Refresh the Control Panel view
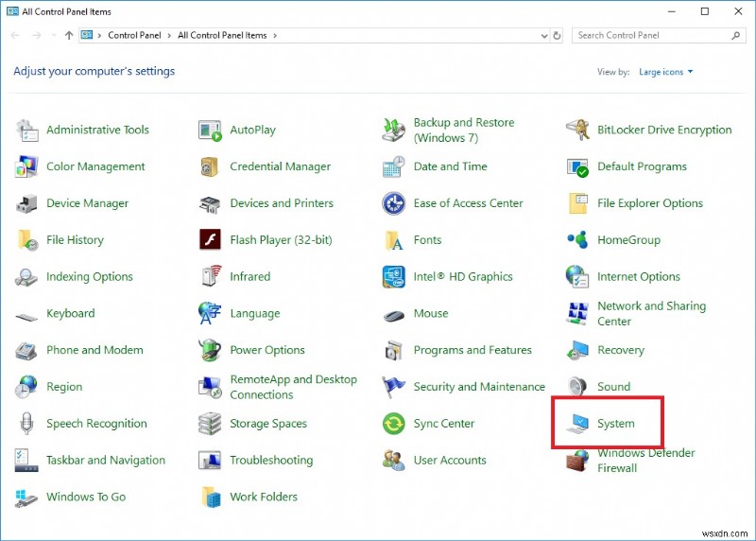 click(x=557, y=36)
